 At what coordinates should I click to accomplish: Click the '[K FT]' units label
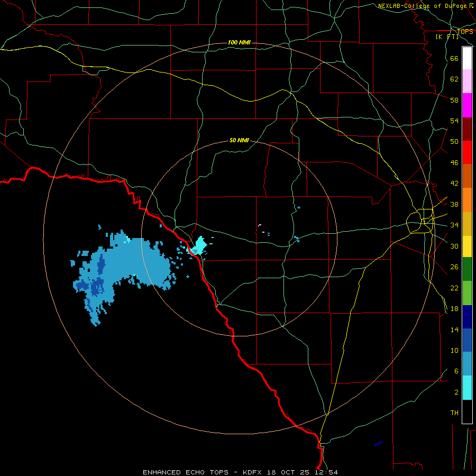447,36
